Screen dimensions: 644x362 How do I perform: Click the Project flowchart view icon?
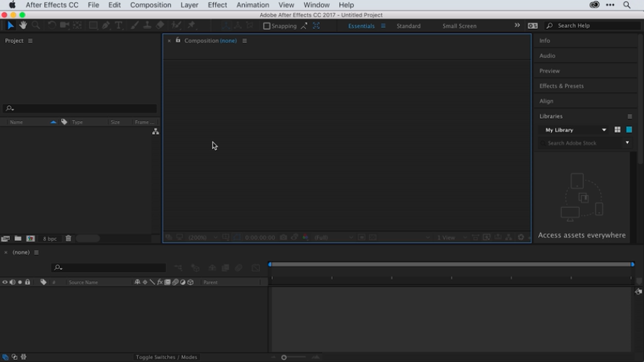point(156,131)
